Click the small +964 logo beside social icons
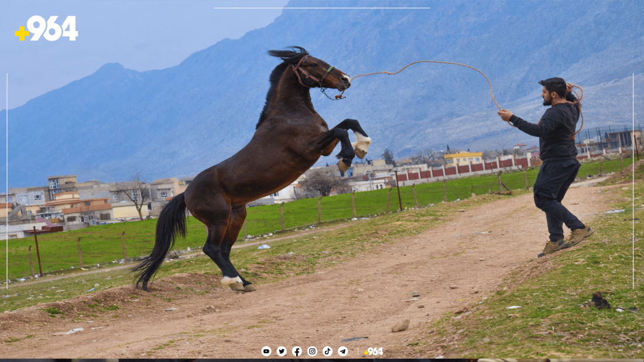 (x=374, y=351)
